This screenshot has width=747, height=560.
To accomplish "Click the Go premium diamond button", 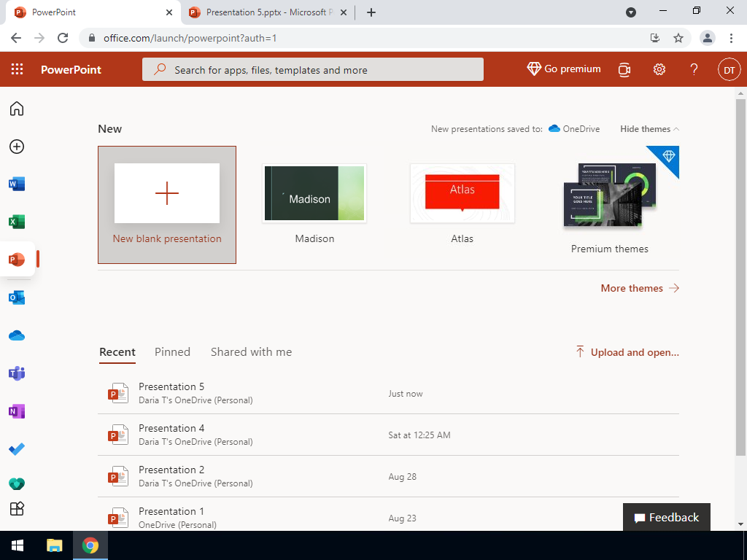I will [x=564, y=69].
